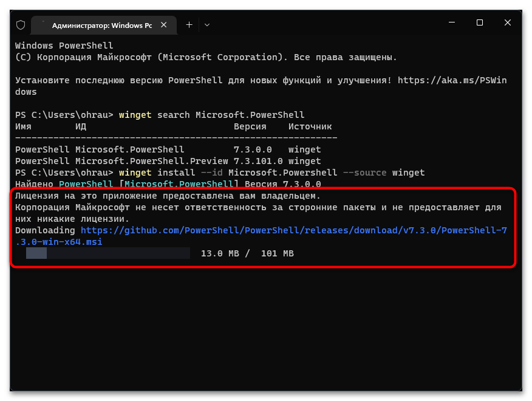Click the PowerShell tab icon

pyautogui.click(x=42, y=25)
